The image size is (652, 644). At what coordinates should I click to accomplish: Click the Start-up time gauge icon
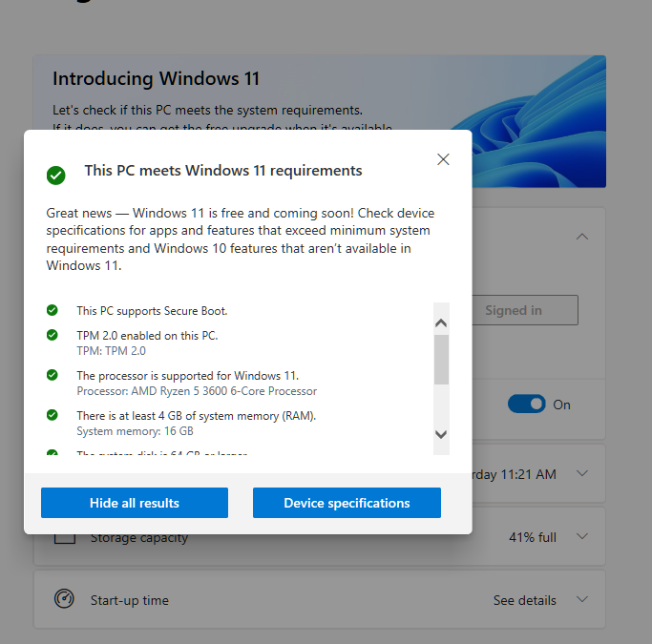(64, 599)
